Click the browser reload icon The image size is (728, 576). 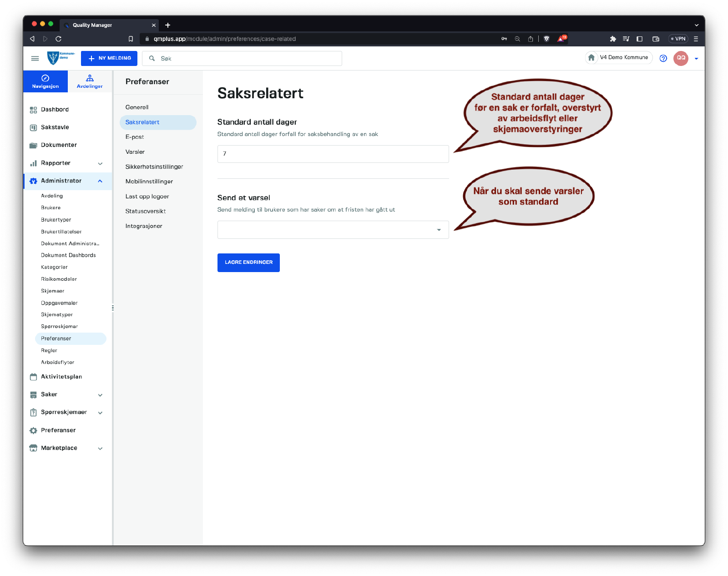[58, 39]
